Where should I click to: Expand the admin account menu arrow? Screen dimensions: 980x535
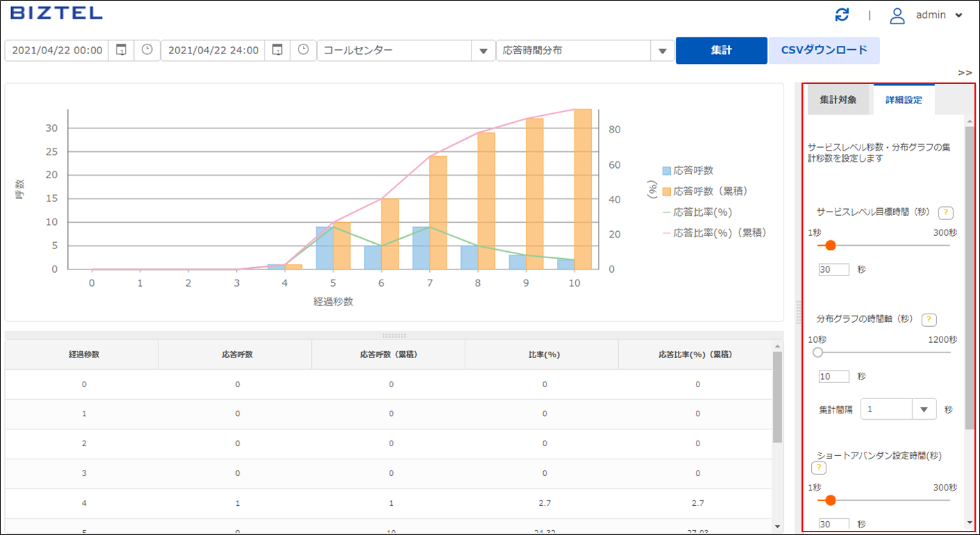958,15
